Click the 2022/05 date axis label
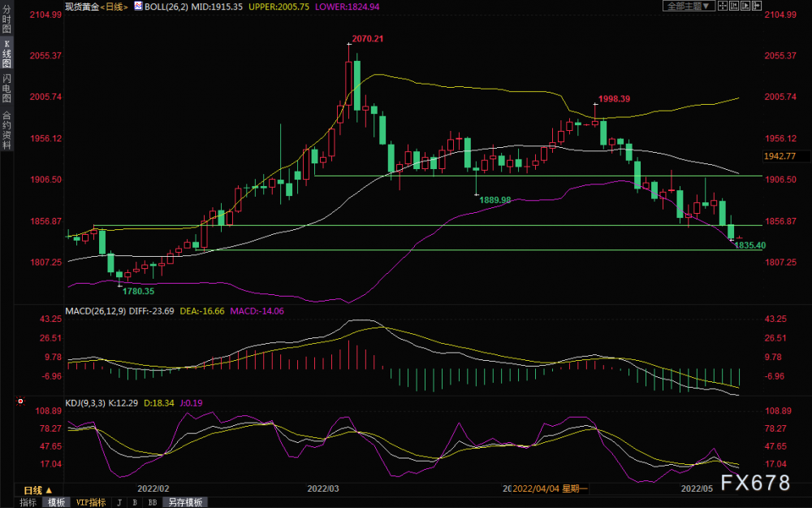Image resolution: width=812 pixels, height=508 pixels. (697, 488)
